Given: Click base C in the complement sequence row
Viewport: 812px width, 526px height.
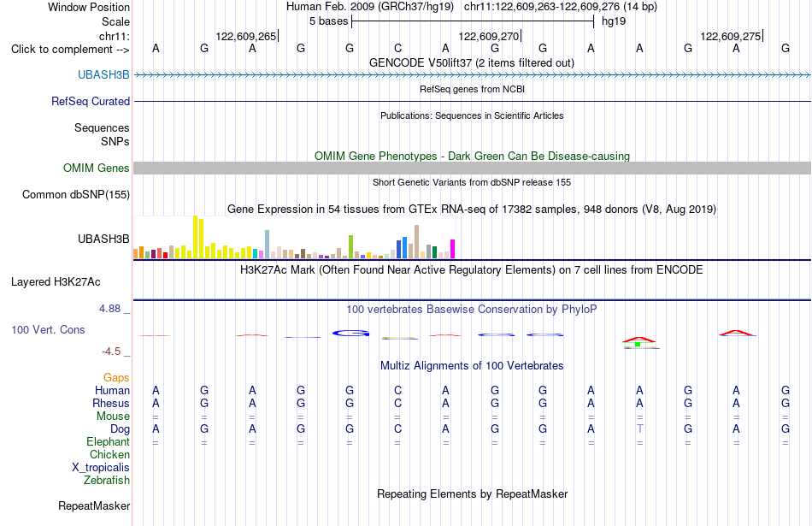Looking at the screenshot, I should tap(397, 48).
